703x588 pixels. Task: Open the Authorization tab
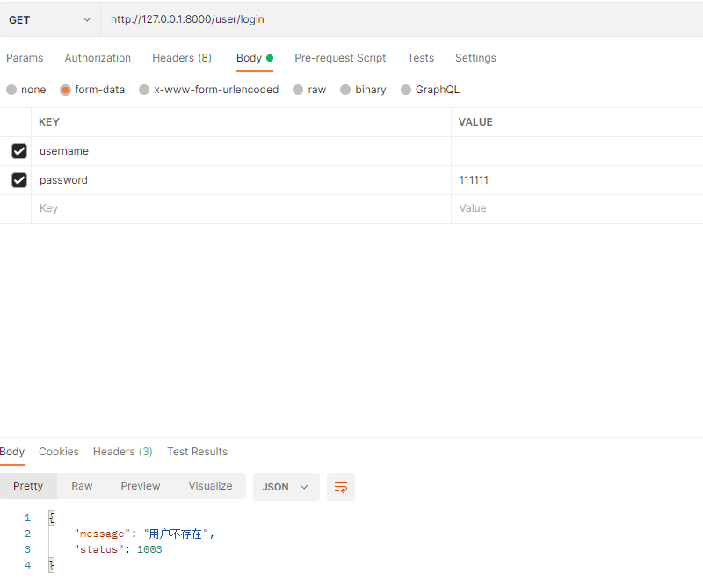98,58
